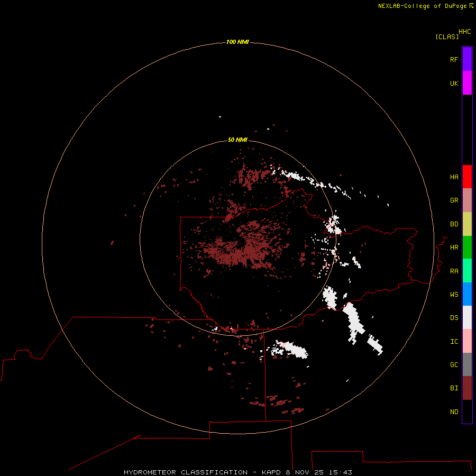
Task: Select the BI brown legend swatch
Action: pyautogui.click(x=467, y=388)
